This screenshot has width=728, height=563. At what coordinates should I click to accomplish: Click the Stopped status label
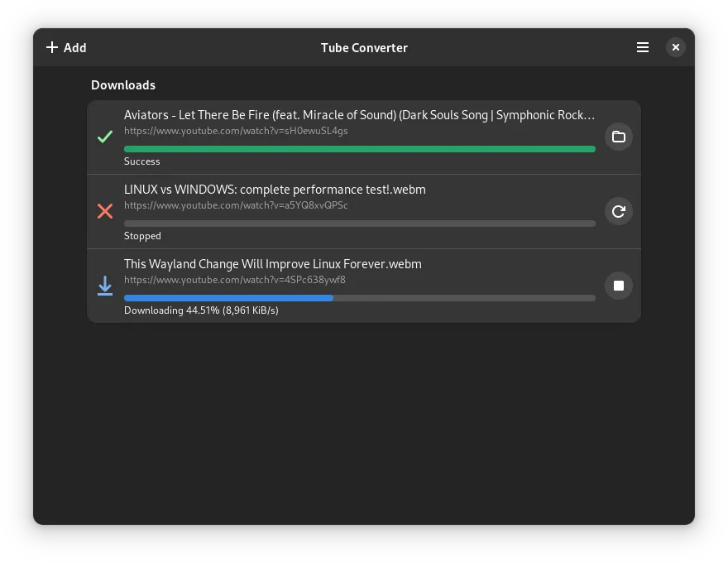tap(142, 236)
